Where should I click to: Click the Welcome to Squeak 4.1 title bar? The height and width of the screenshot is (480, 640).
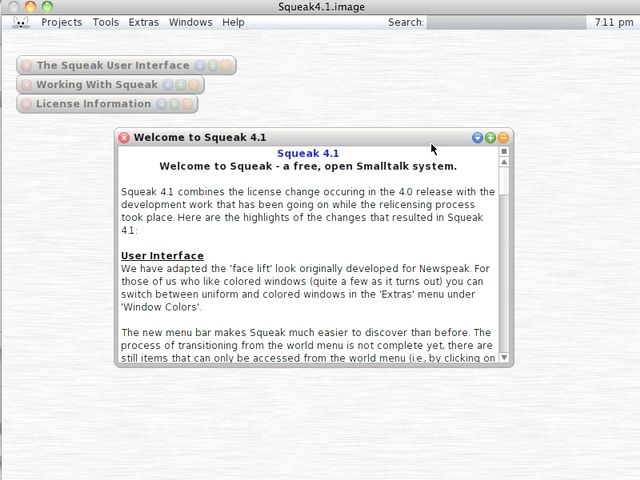coord(314,138)
